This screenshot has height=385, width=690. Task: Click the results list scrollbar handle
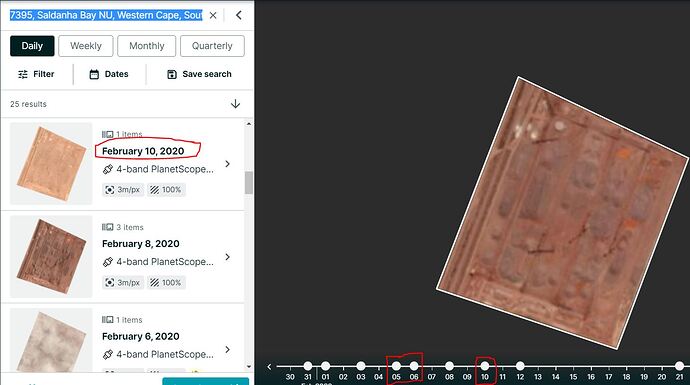(249, 183)
